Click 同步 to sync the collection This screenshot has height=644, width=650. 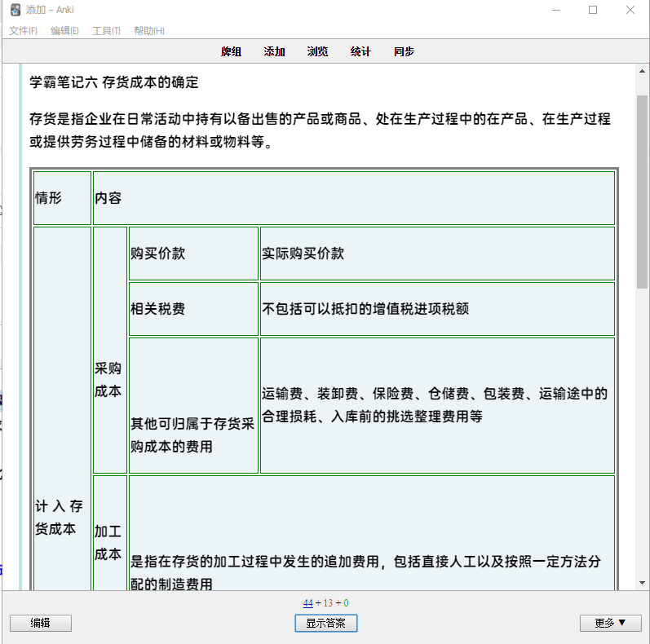[x=404, y=51]
